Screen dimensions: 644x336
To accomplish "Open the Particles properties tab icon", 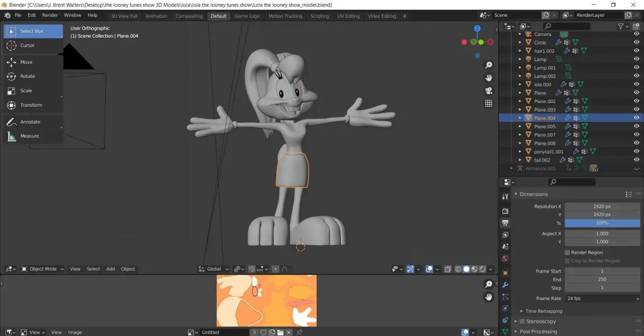I will click(x=505, y=296).
